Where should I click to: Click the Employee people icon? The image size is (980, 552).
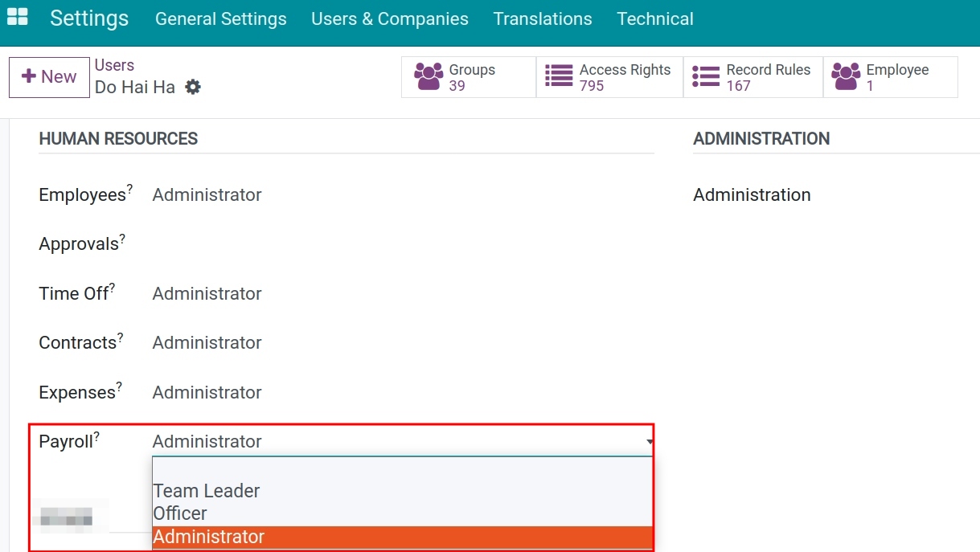[x=846, y=77]
